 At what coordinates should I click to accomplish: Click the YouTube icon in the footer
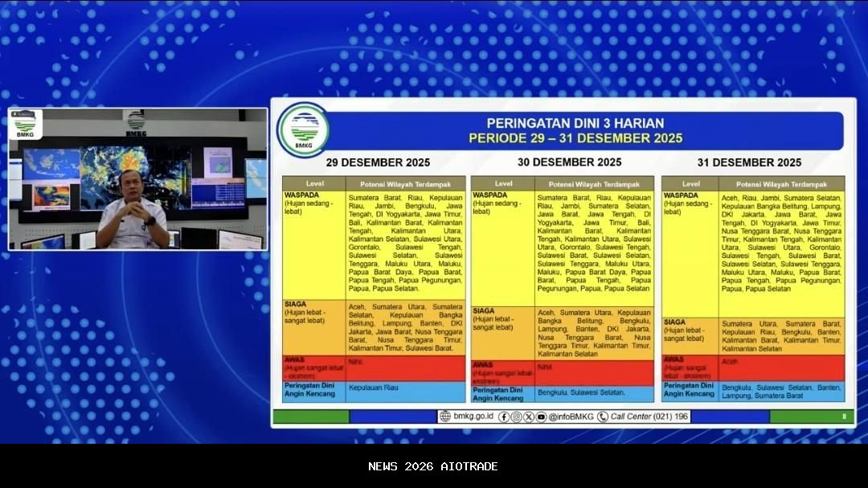pyautogui.click(x=541, y=416)
